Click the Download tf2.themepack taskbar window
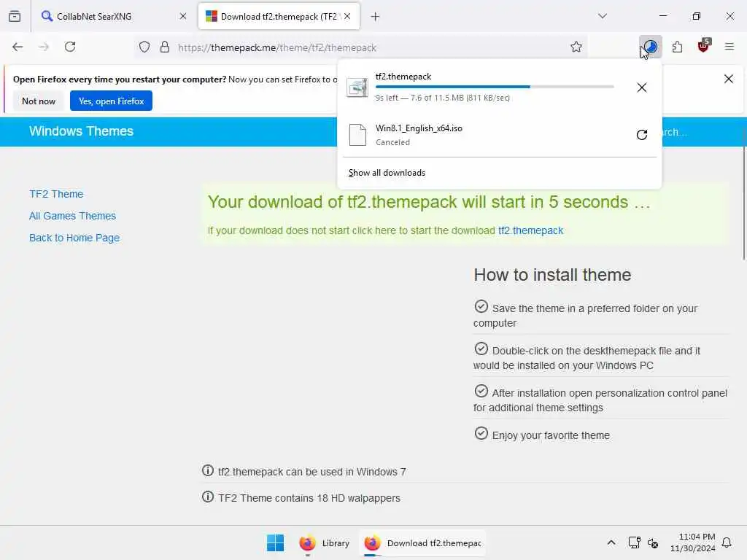The height and width of the screenshot is (560, 747). [x=422, y=542]
